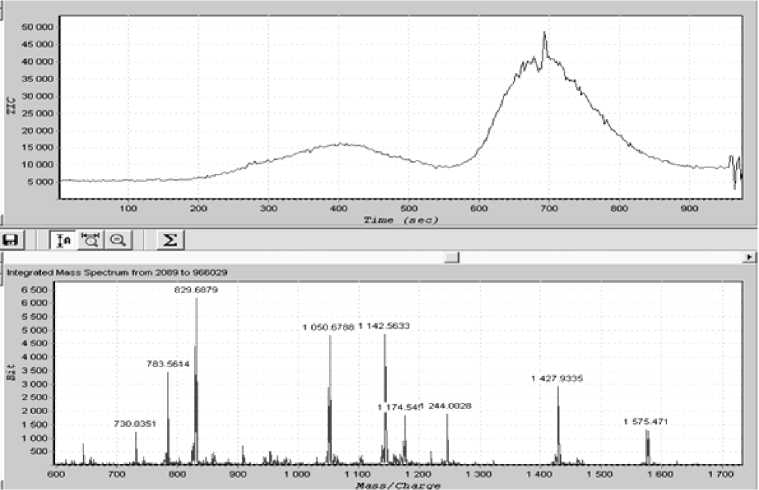Click the chromatogram maximum near 700 seconds

tap(545, 34)
